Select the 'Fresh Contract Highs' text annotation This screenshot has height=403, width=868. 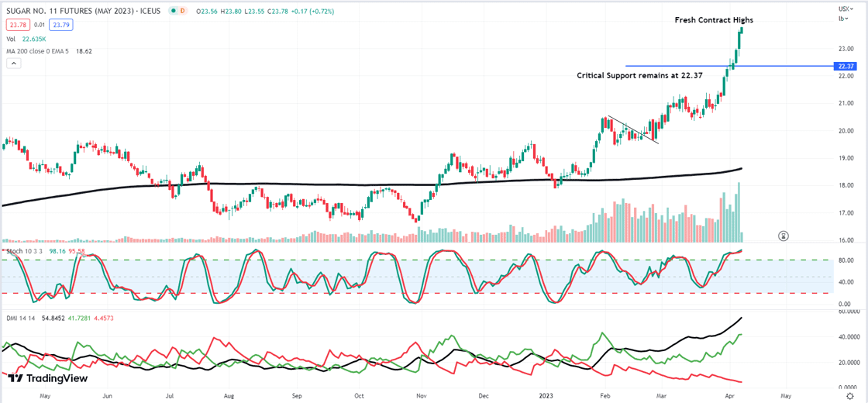714,20
